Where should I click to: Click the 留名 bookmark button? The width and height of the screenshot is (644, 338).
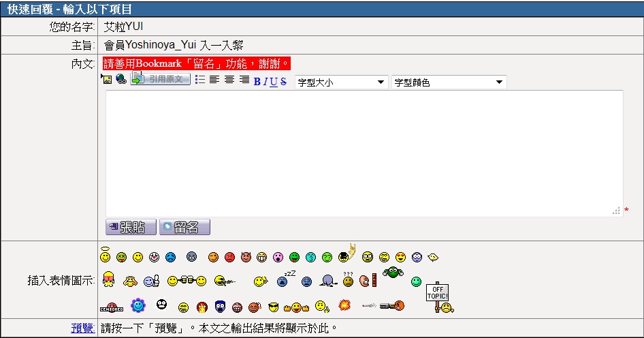184,228
